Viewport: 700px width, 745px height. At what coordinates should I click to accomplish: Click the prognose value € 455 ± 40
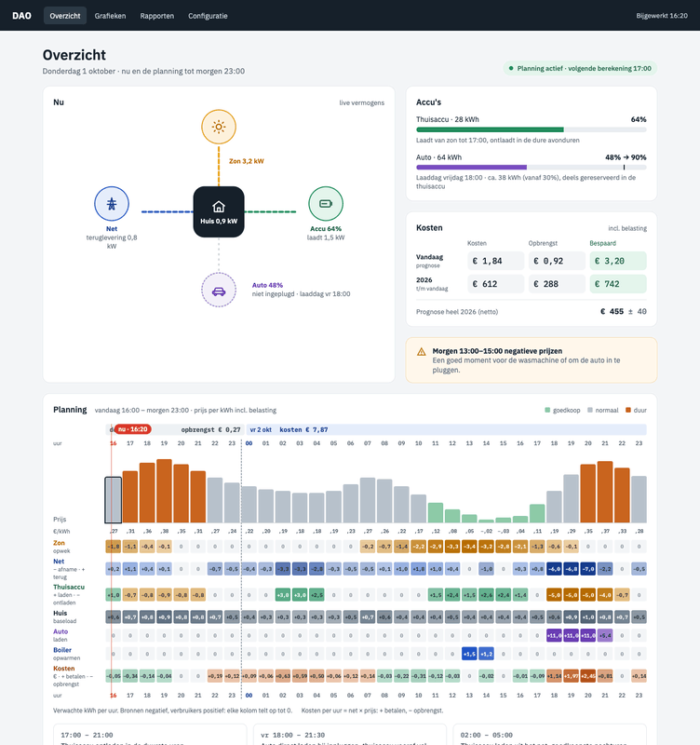(x=623, y=311)
